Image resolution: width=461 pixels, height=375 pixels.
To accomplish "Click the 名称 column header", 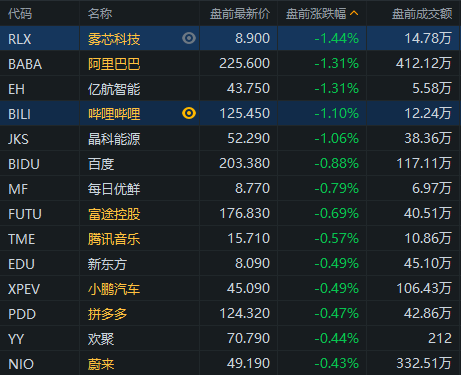I will [x=100, y=14].
